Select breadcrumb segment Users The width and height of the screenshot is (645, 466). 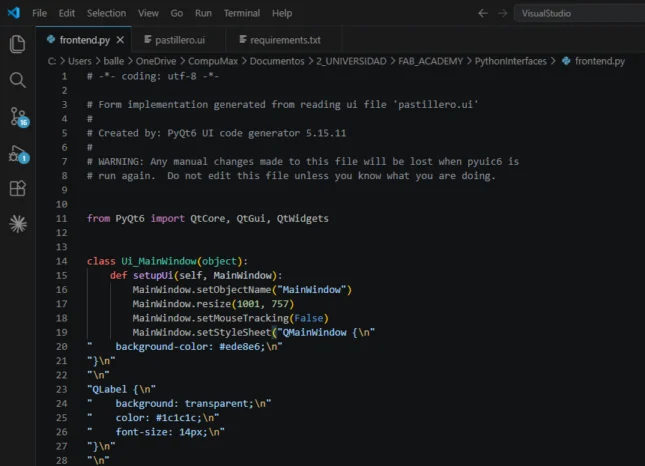[x=80, y=61]
